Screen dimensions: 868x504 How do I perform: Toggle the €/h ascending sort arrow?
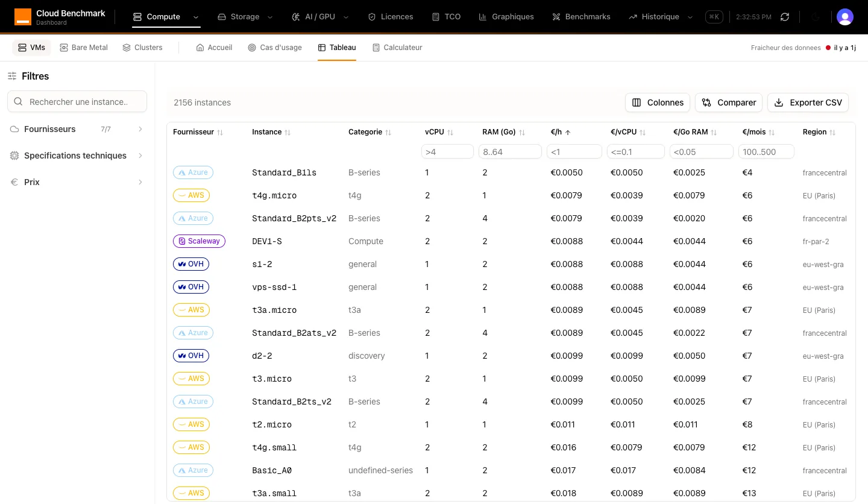[x=568, y=132]
